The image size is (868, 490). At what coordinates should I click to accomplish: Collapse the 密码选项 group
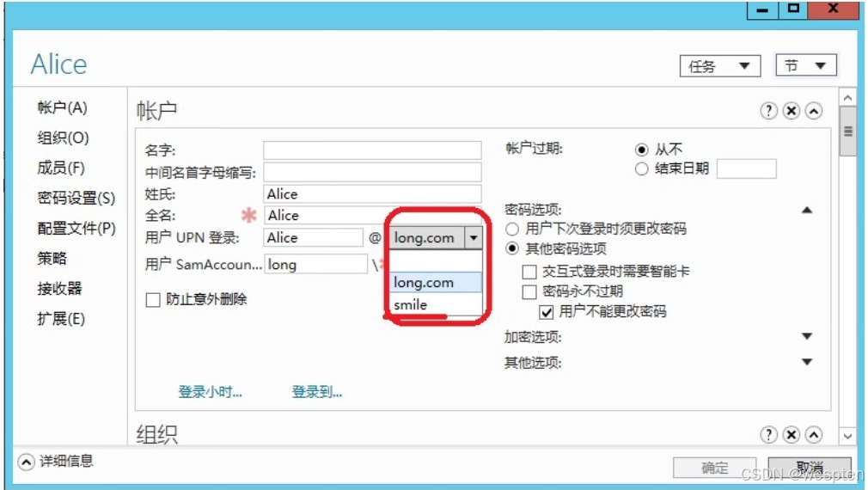click(x=807, y=211)
